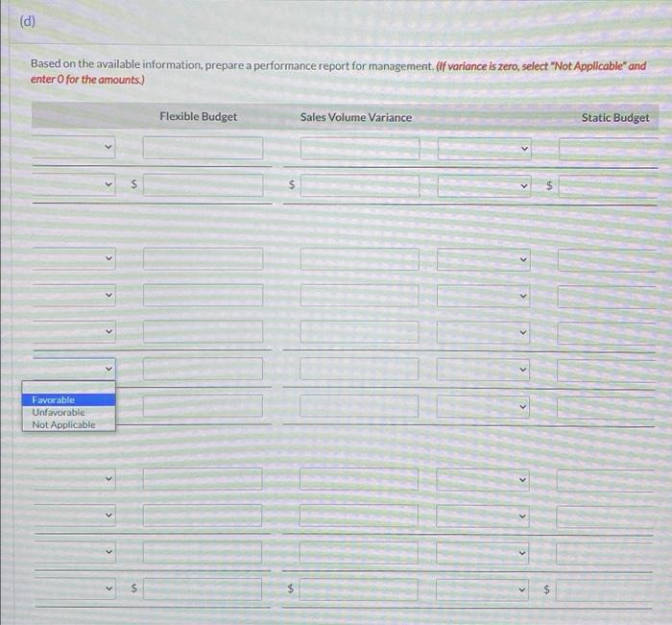Open the label dropdown in the fifth row

(74, 331)
